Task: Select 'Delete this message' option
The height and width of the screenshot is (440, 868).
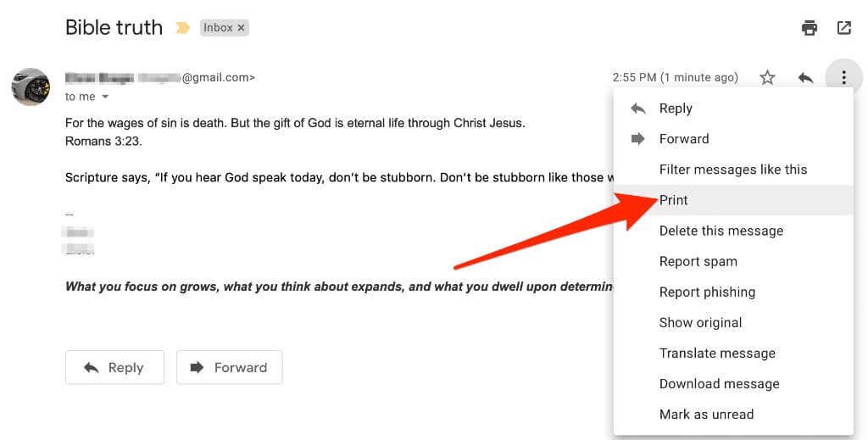Action: 721,231
